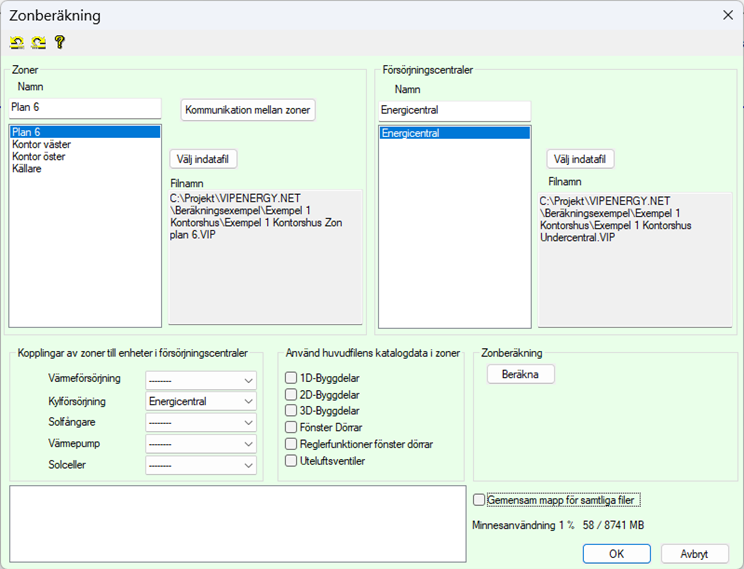The image size is (744, 569).
Task: Click Välj indatafil under Zoner
Action: pyautogui.click(x=206, y=159)
